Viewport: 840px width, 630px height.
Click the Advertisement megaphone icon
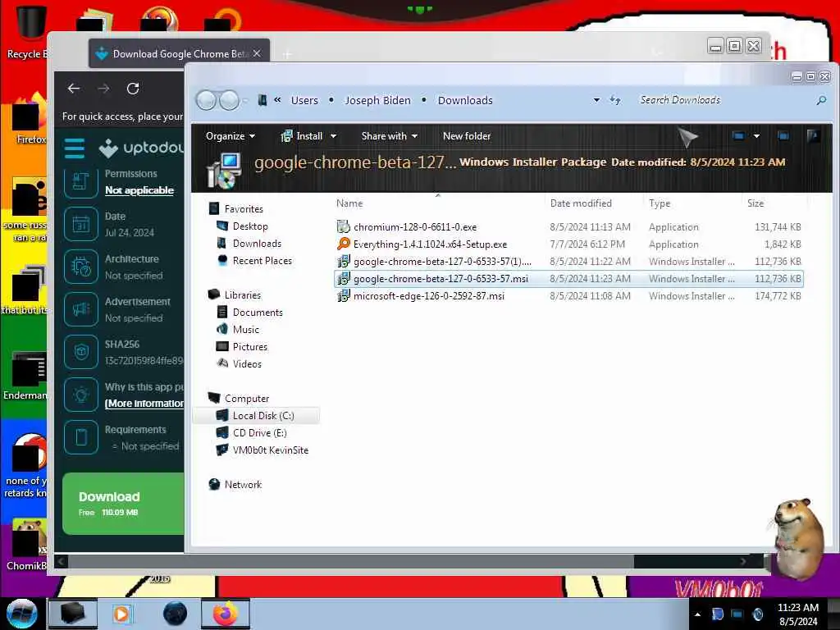click(81, 309)
